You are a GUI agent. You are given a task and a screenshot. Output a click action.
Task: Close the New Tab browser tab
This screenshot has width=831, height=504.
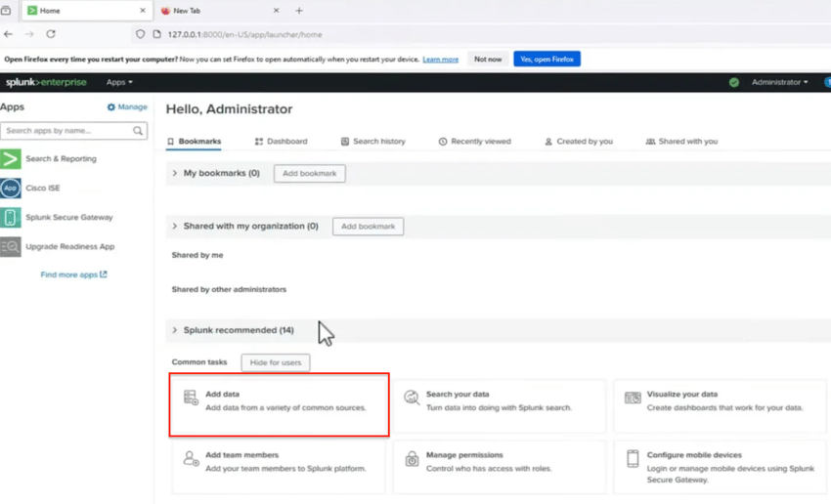[x=276, y=11]
